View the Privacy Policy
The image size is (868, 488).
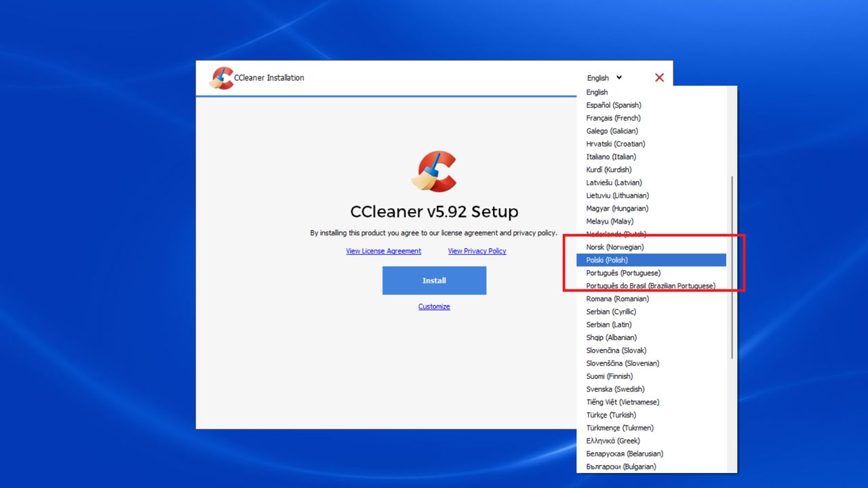[477, 251]
